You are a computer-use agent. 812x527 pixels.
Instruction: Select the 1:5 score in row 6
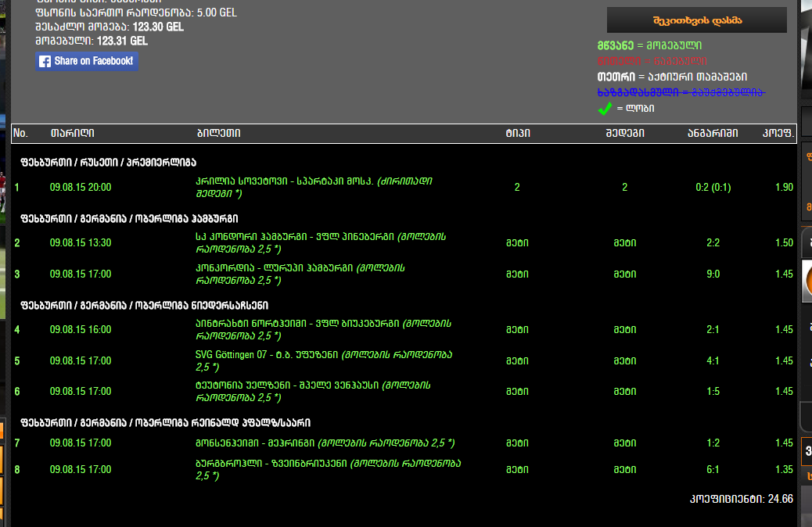point(713,392)
